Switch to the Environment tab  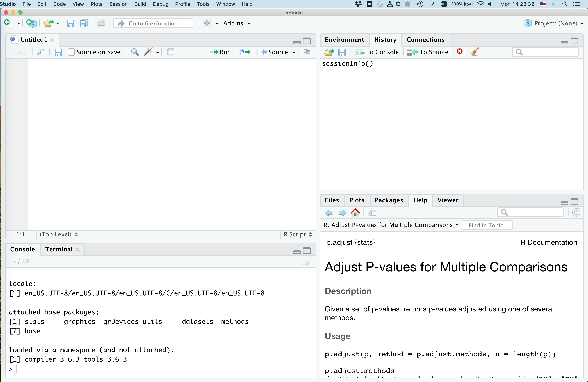click(344, 40)
